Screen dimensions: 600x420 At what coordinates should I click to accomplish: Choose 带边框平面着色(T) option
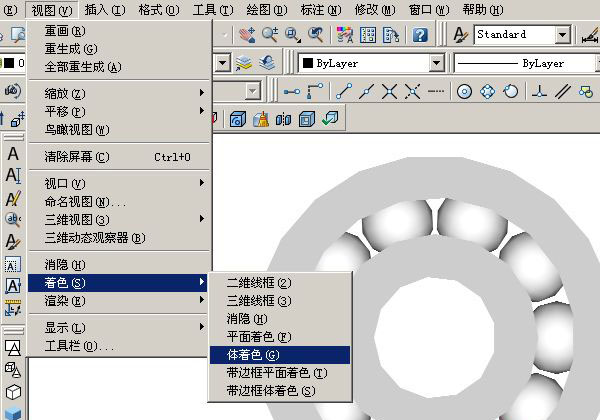[x=280, y=373]
